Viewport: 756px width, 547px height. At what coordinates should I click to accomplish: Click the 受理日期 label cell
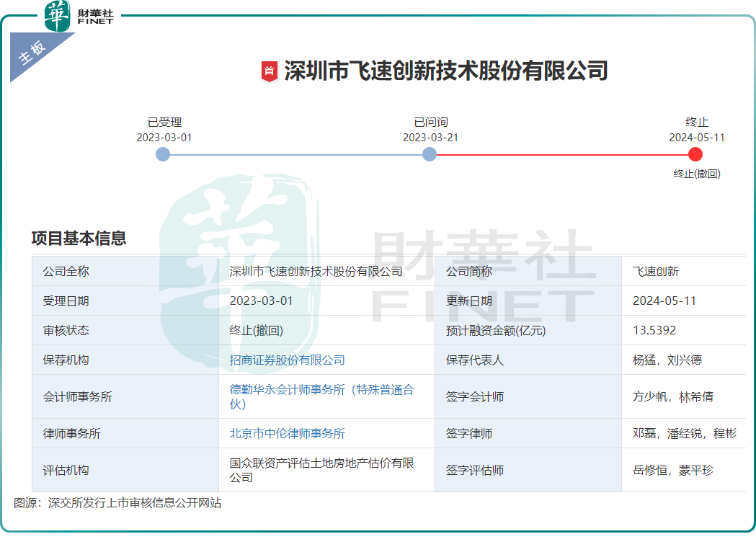(x=125, y=301)
